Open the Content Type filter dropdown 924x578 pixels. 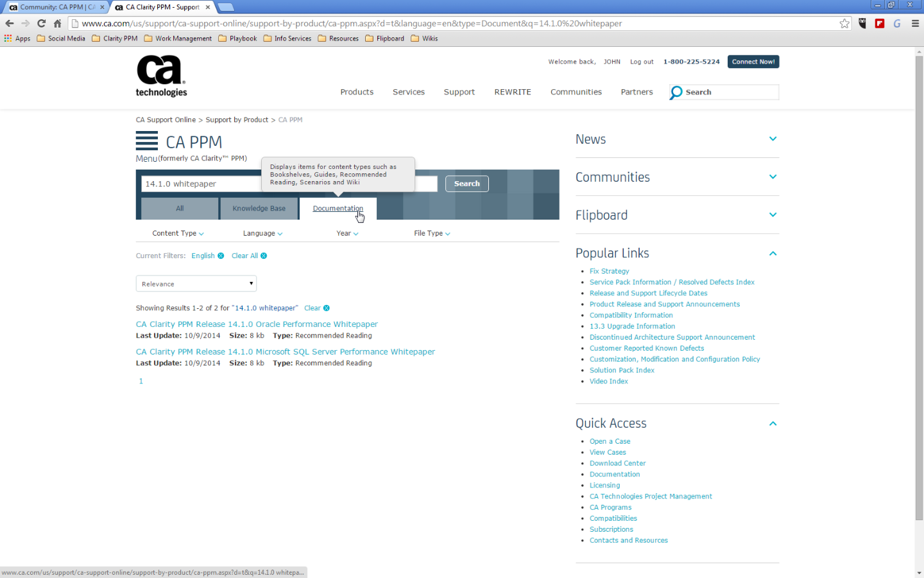pyautogui.click(x=178, y=233)
